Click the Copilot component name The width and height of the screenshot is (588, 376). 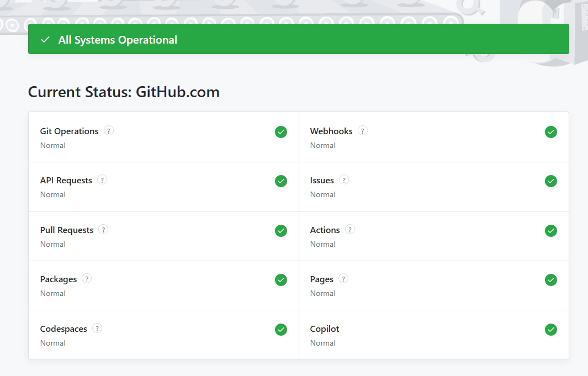pyautogui.click(x=325, y=329)
